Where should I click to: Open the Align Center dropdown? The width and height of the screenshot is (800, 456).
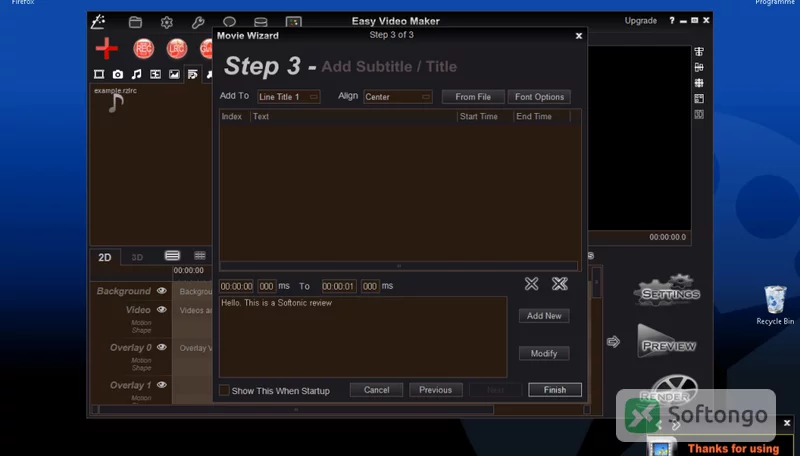coord(397,97)
